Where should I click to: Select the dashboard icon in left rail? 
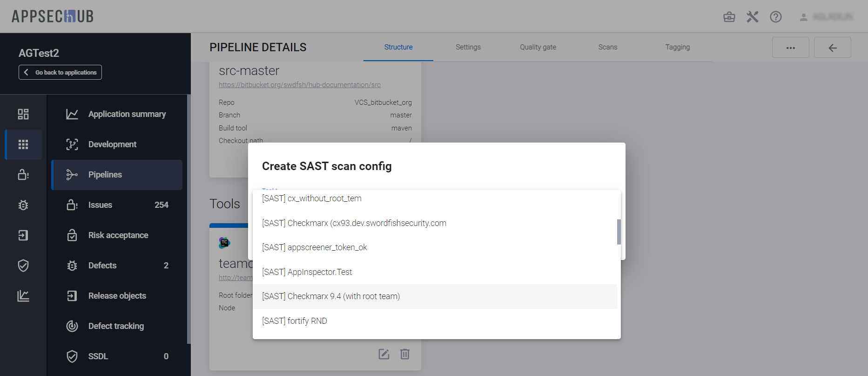coord(23,114)
